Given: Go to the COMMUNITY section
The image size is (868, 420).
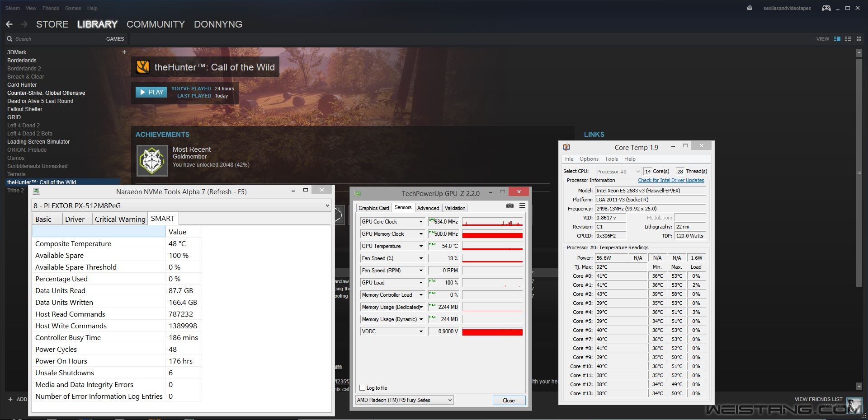Looking at the screenshot, I should [x=156, y=24].
